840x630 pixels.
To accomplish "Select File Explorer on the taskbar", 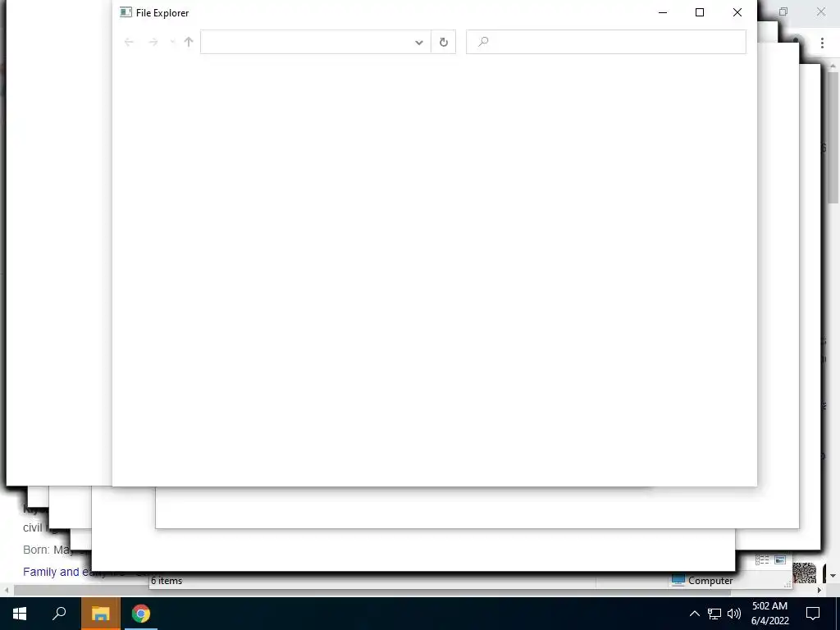I will (100, 614).
